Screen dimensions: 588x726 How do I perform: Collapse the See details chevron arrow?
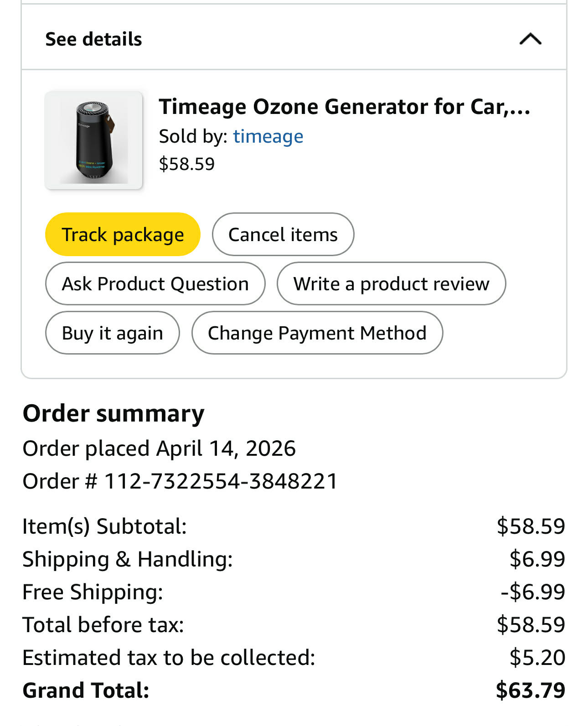530,39
